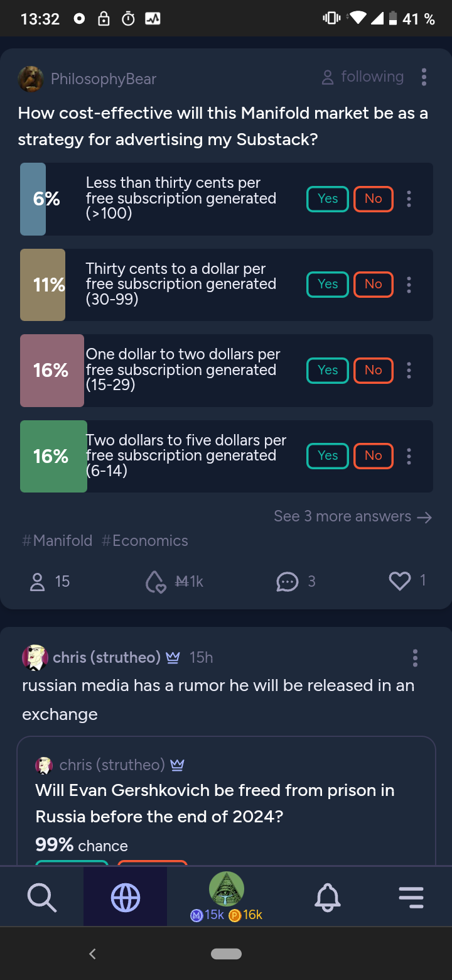This screenshot has width=452, height=980.
Task: Open profile avatar tab with mana balance
Action: 227,897
